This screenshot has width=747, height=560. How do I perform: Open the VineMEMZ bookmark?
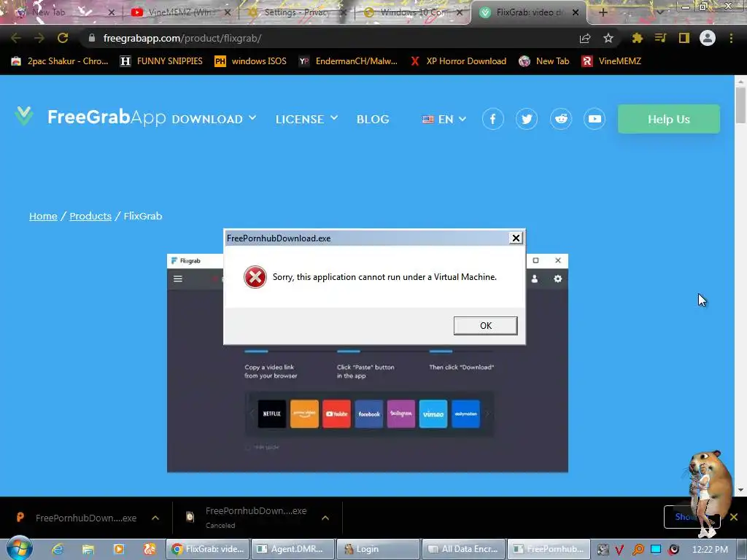[x=612, y=61]
